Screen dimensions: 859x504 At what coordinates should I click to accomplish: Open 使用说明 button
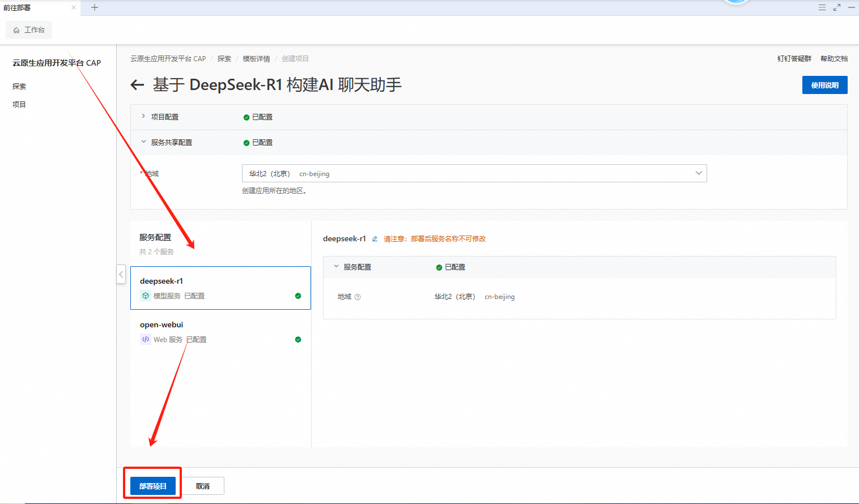click(x=825, y=85)
